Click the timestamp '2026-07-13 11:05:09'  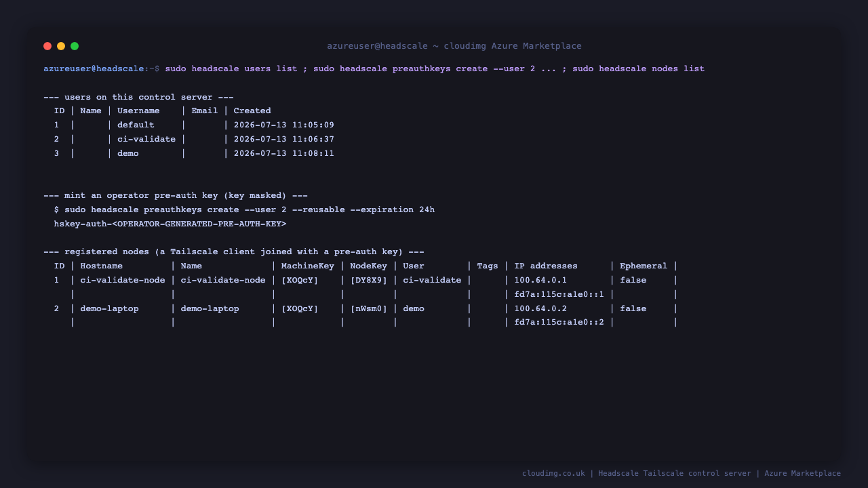284,125
